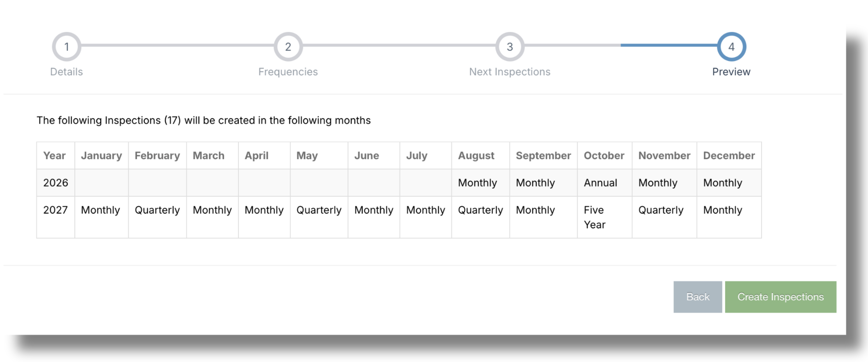Viewport: 868px width, 362px height.
Task: Switch to Next Inspections step label
Action: (510, 72)
